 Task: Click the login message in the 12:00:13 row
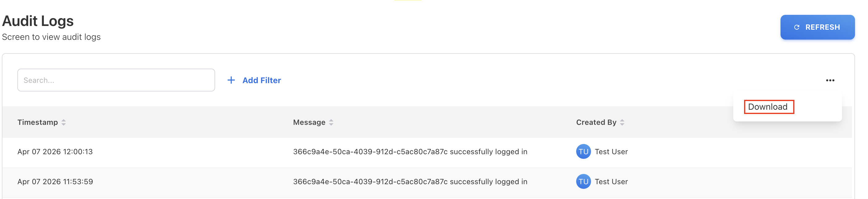coord(410,151)
